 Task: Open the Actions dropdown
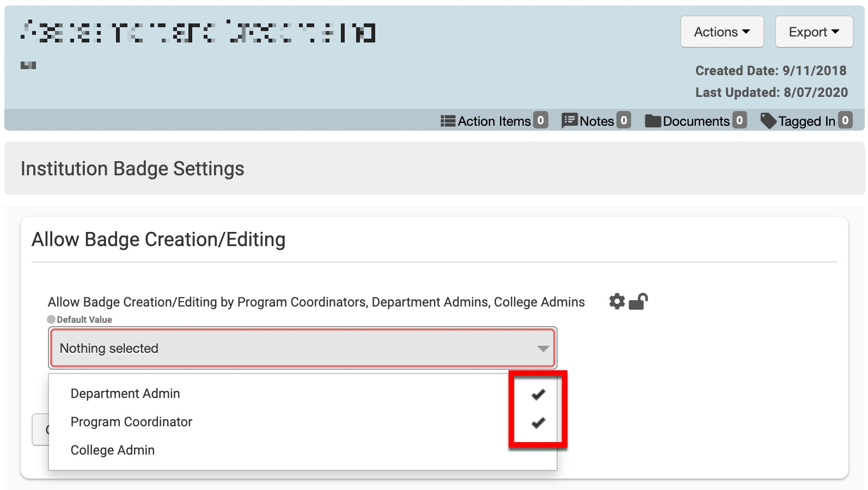722,32
